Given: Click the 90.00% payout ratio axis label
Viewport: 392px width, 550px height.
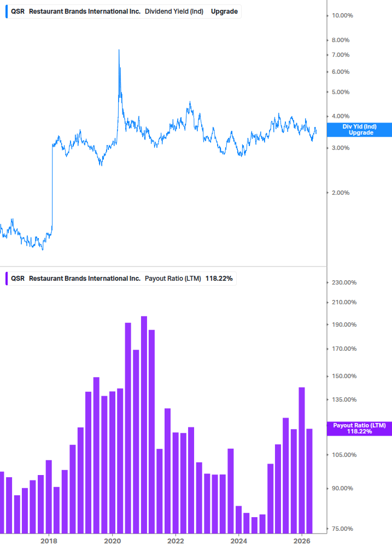Looking at the screenshot, I should pyautogui.click(x=342, y=489).
